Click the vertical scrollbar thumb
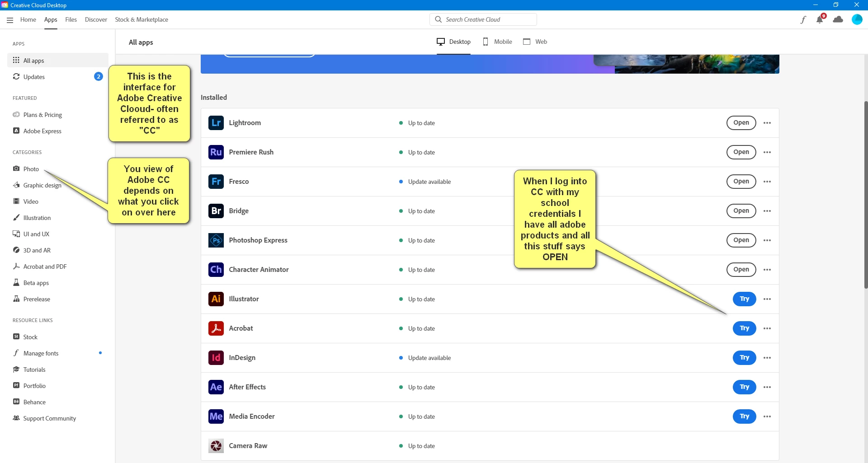The image size is (868, 463). tap(865, 194)
